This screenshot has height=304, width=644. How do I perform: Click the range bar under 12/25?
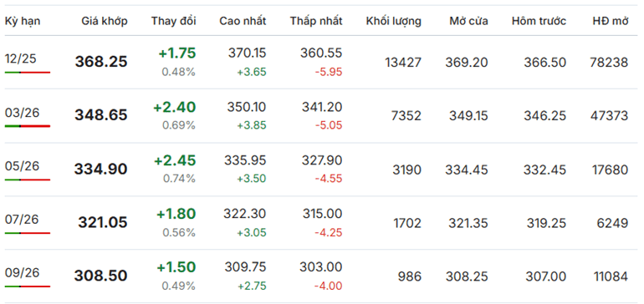pyautogui.click(x=28, y=73)
